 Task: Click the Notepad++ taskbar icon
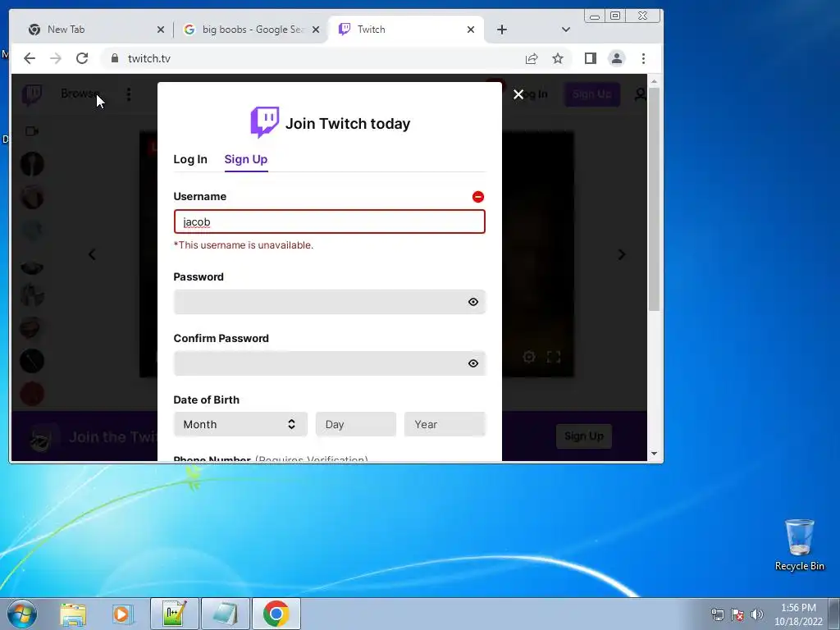pos(175,614)
